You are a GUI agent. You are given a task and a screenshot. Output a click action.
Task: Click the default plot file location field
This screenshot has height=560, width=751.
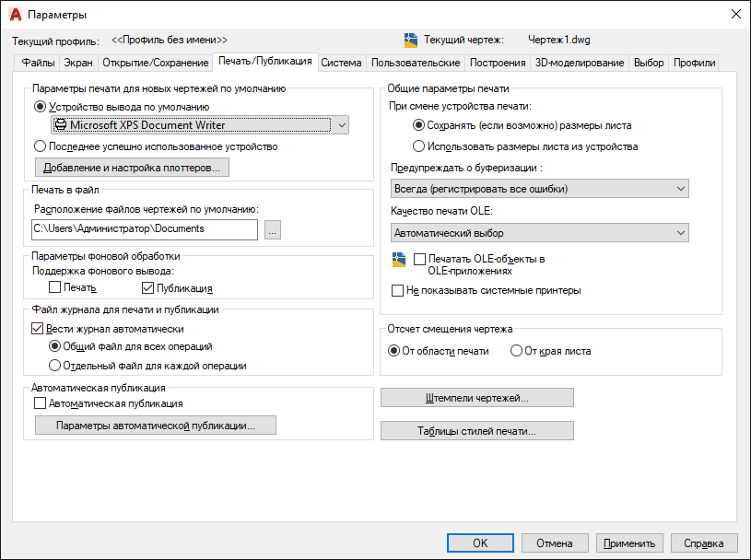[x=145, y=229]
